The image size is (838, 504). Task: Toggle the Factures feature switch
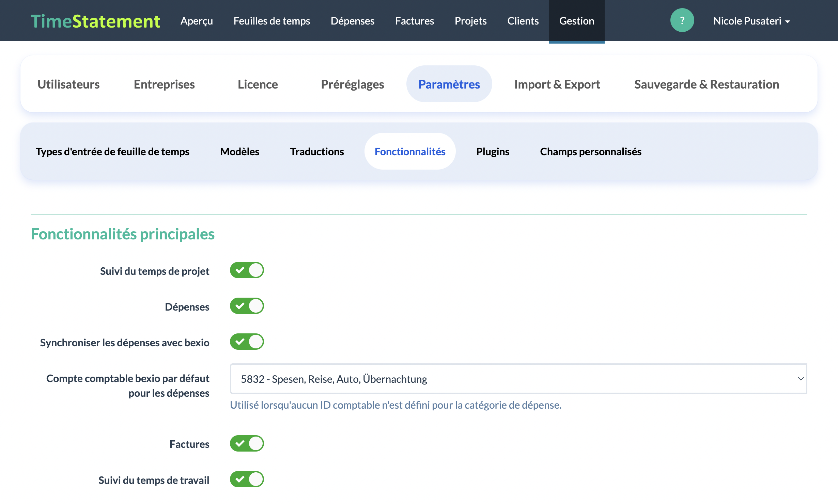coord(247,443)
